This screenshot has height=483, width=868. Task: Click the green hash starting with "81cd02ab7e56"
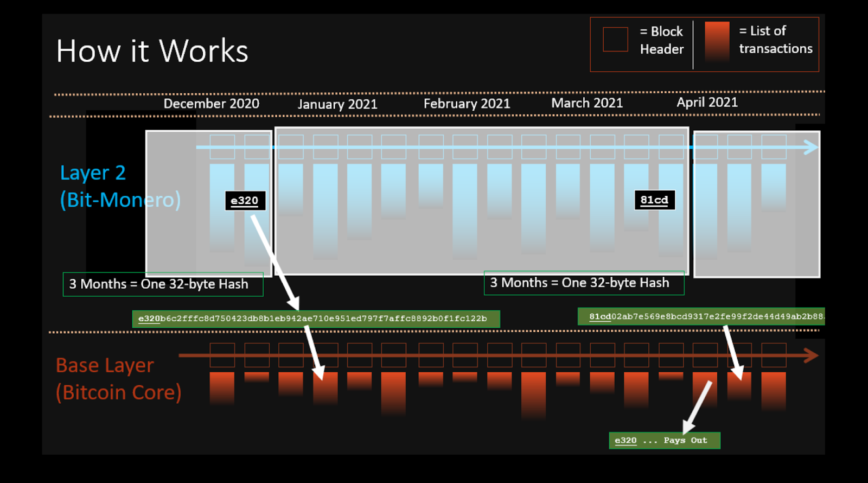click(701, 316)
